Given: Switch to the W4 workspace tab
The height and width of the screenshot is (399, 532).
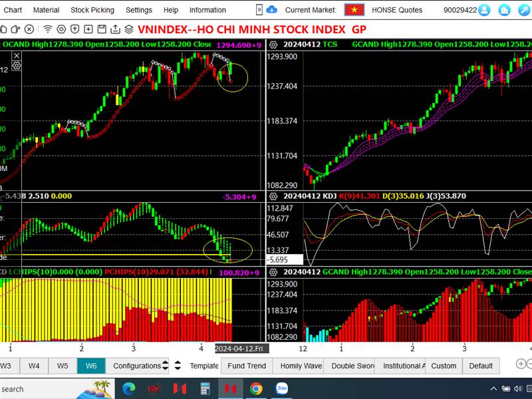Looking at the screenshot, I should coord(34,366).
